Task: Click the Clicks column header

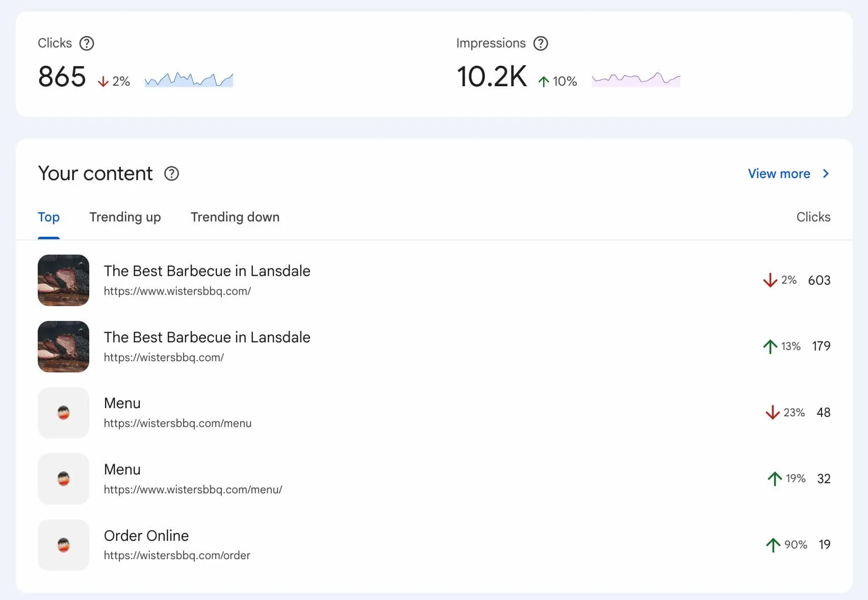Action: point(813,217)
